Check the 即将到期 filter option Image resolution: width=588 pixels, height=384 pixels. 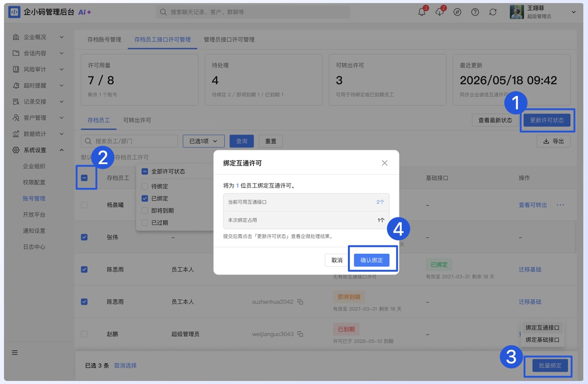(145, 211)
